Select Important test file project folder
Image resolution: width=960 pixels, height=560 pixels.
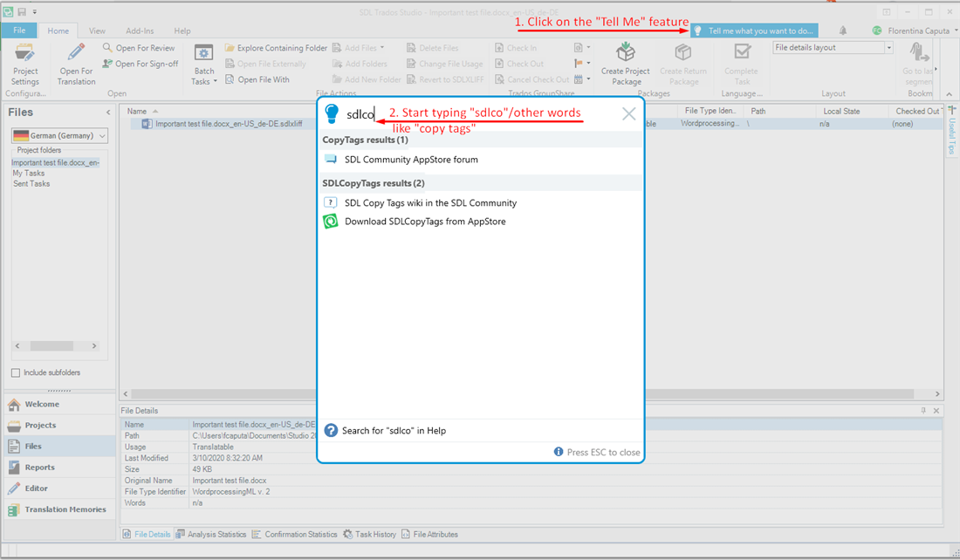click(55, 163)
